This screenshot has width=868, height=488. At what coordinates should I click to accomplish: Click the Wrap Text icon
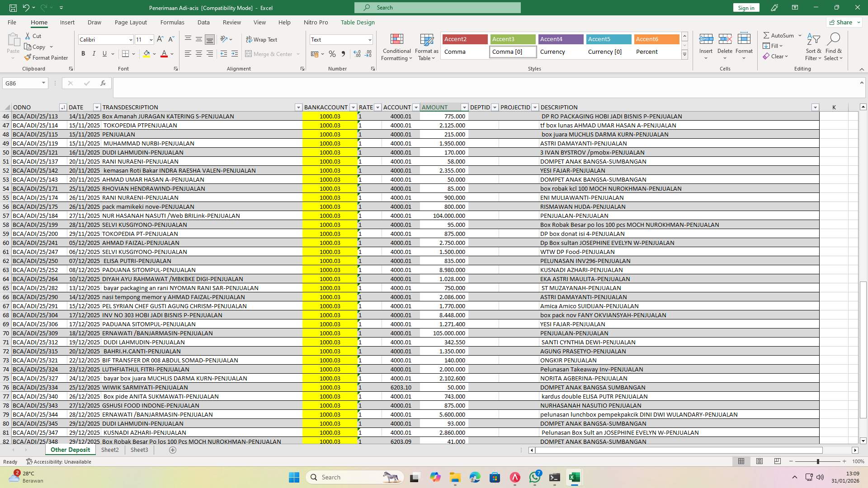pyautogui.click(x=262, y=39)
